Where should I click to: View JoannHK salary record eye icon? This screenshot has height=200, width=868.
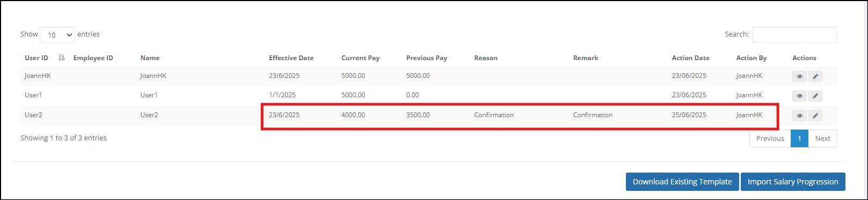(799, 76)
